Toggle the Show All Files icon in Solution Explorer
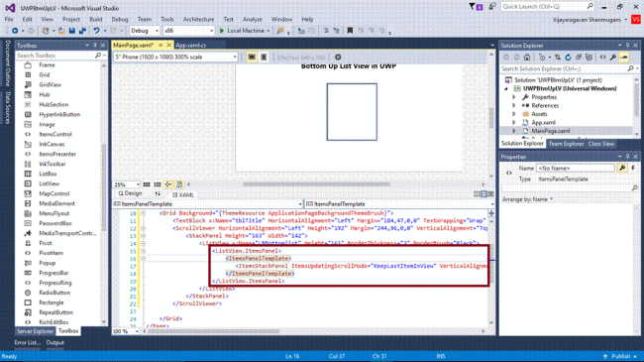The width and height of the screenshot is (644, 362). pos(589,58)
